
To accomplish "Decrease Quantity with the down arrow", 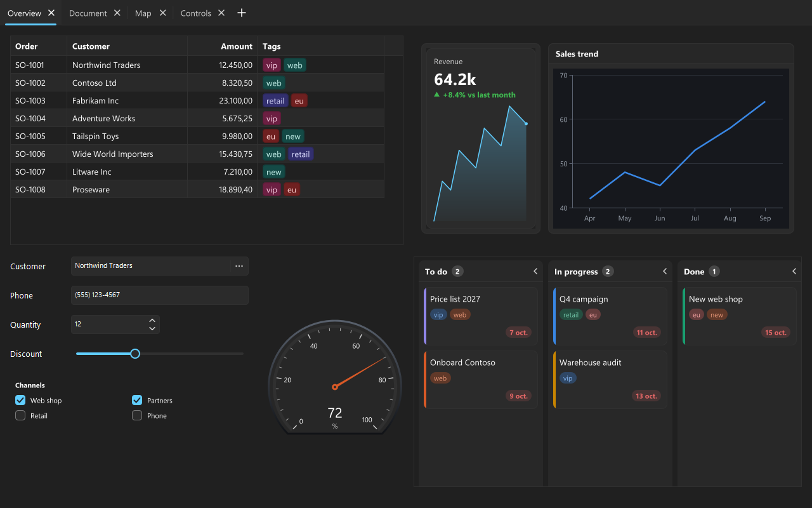I will [152, 328].
